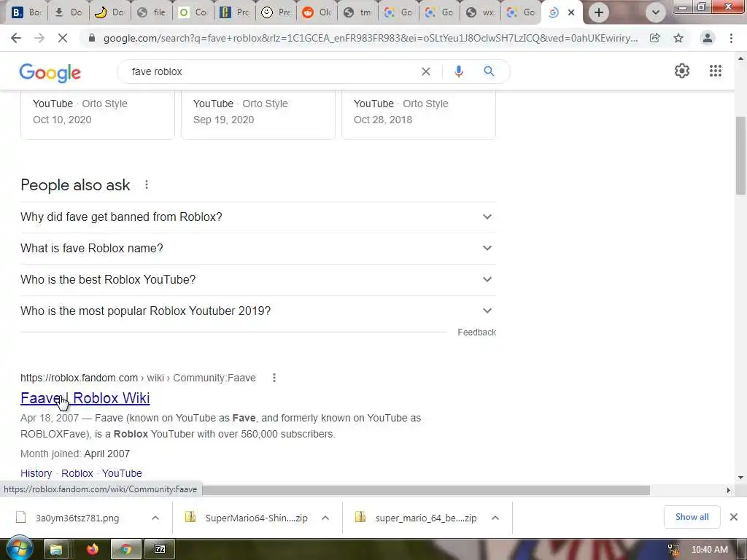This screenshot has height=560, width=747.
Task: Switch to Chrome taskbar button
Action: coord(125,550)
